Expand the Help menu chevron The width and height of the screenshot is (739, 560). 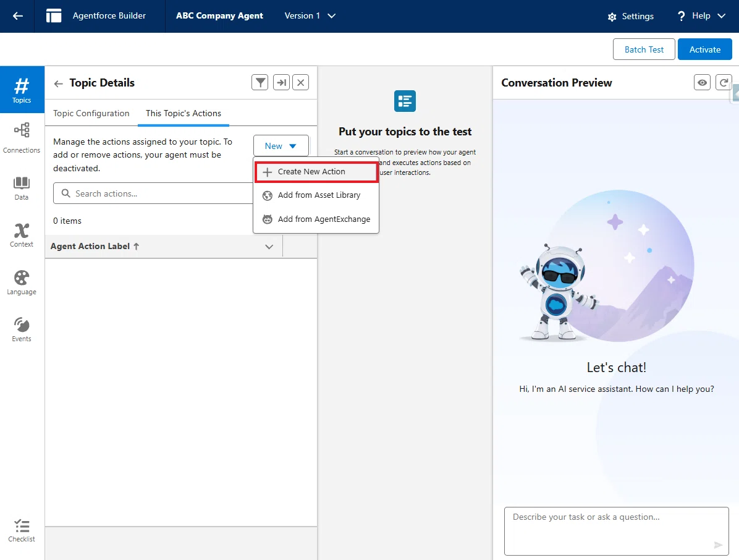click(x=721, y=16)
